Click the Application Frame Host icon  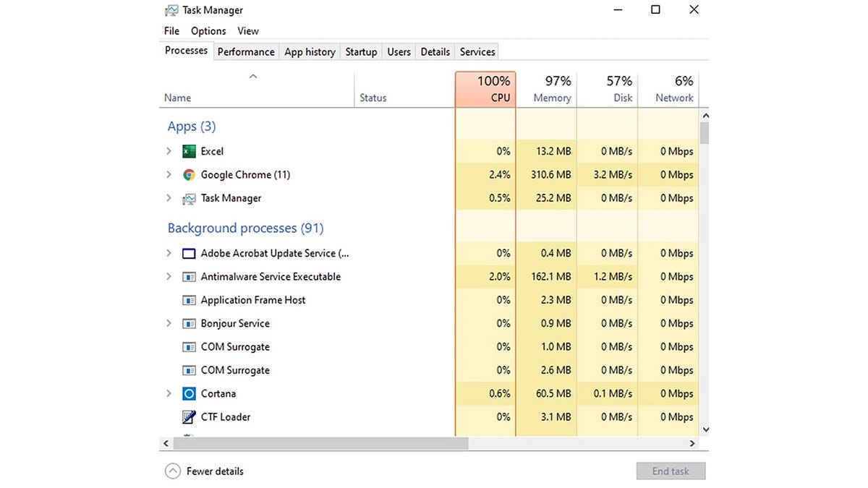(189, 299)
